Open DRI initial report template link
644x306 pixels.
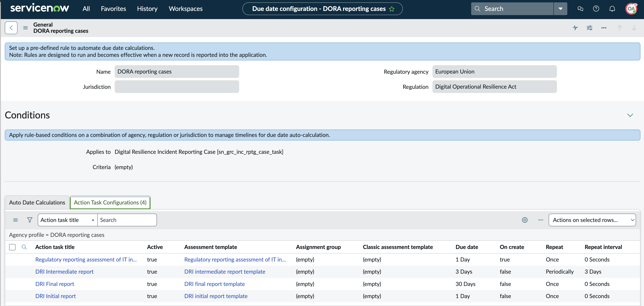(216, 296)
